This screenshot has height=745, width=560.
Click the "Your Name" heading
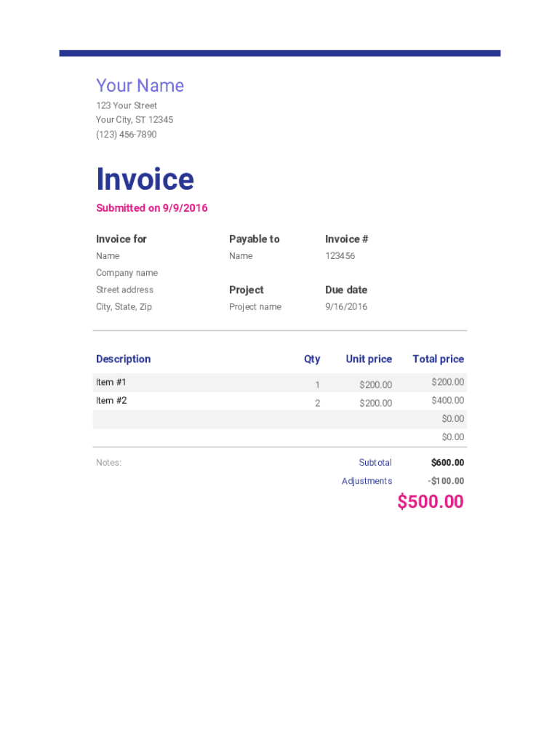point(140,86)
